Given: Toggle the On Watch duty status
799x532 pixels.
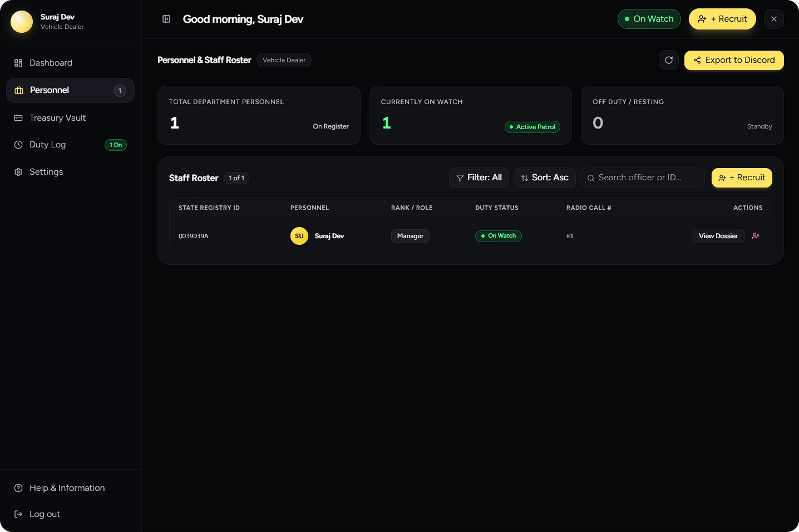Looking at the screenshot, I should coord(649,19).
